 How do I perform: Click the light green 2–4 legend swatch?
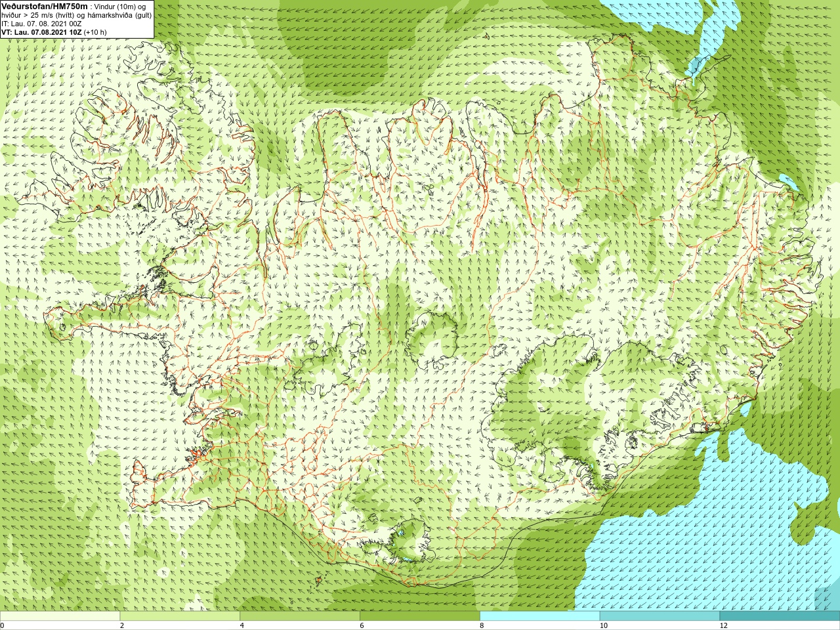pos(180,616)
